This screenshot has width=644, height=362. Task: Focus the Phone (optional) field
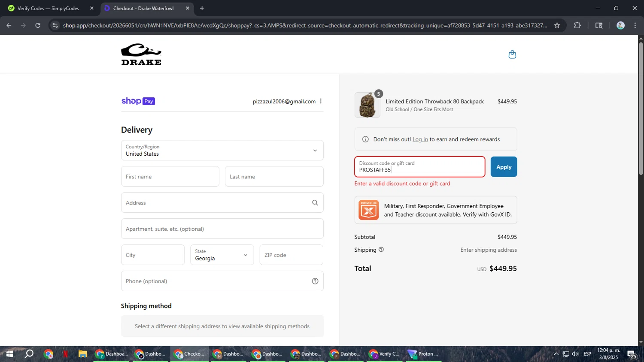(222, 281)
